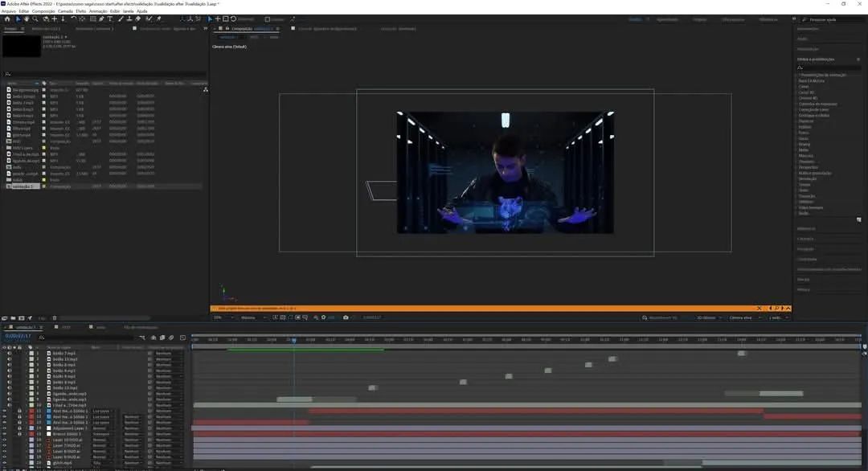
Task: Select the Clone Stamp tool
Action: pyautogui.click(x=129, y=18)
